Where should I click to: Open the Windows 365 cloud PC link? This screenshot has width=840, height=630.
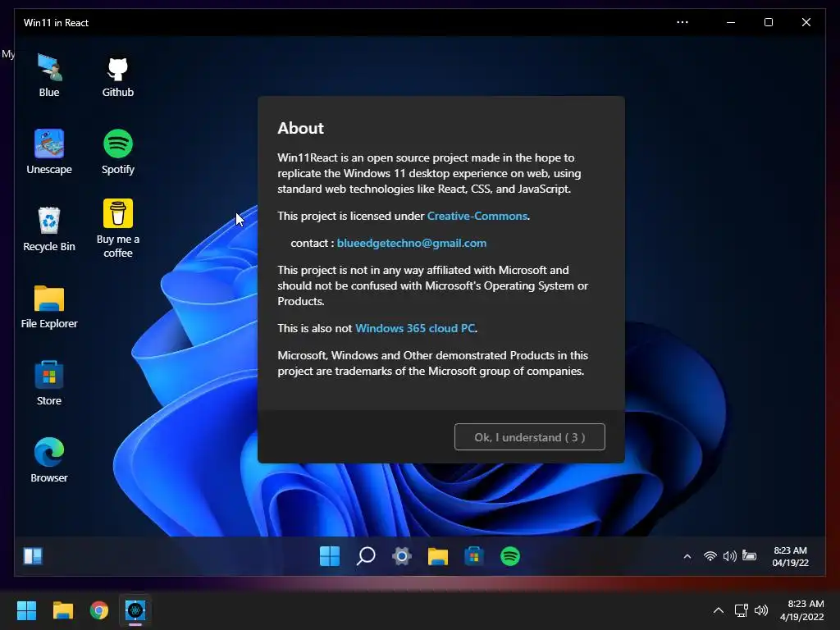click(x=415, y=328)
